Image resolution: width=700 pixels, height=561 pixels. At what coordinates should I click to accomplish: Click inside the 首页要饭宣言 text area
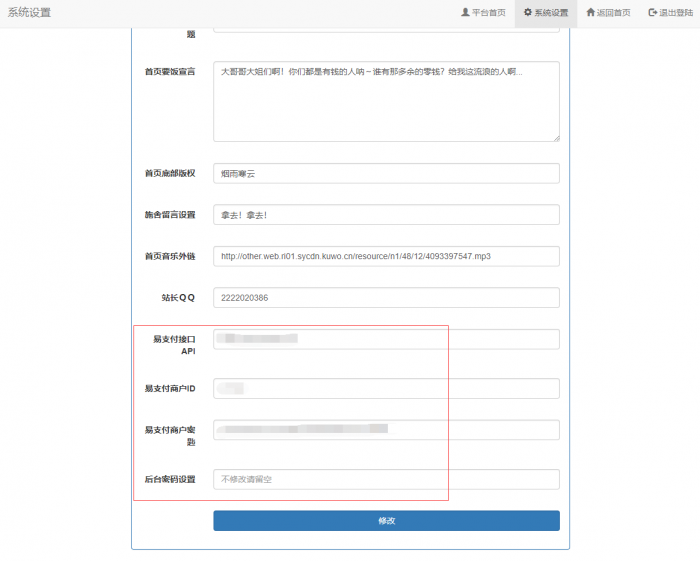click(385, 100)
